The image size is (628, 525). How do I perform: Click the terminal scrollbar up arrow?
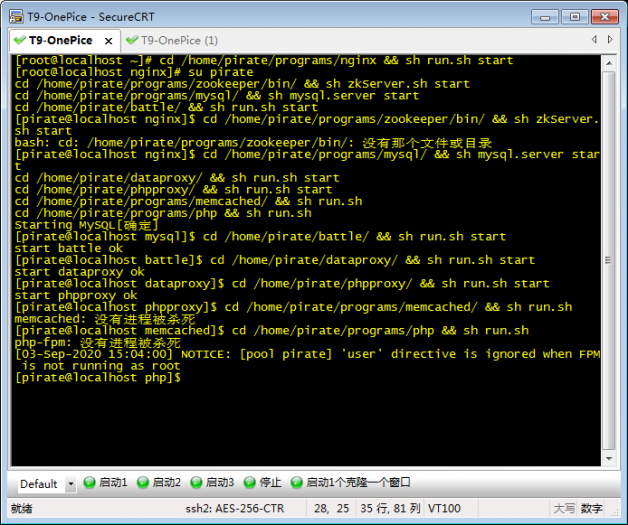click(609, 63)
